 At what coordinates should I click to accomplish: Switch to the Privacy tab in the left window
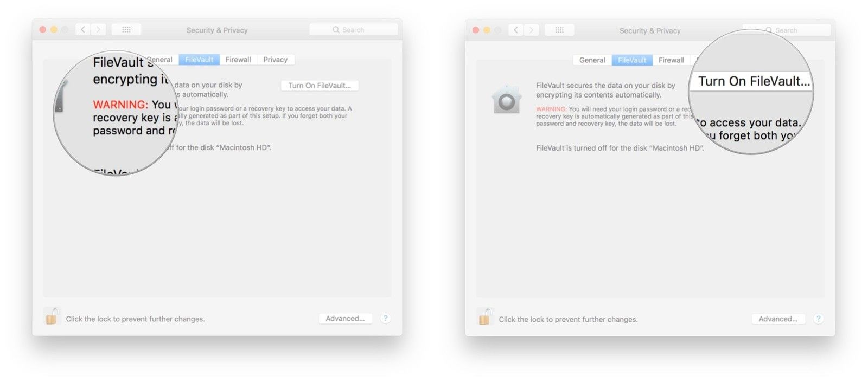pyautogui.click(x=275, y=60)
